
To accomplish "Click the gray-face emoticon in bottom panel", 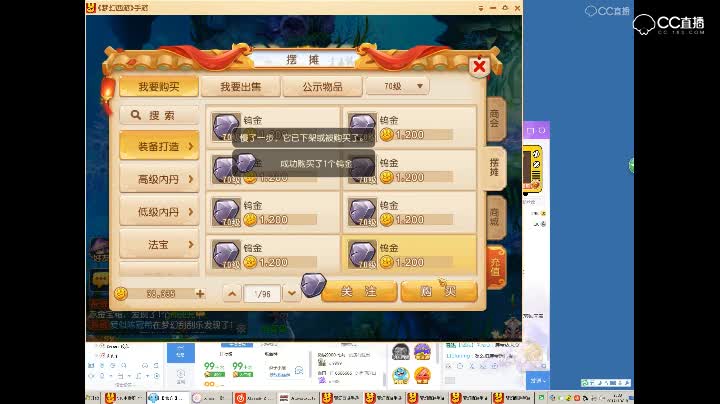I will [x=400, y=352].
